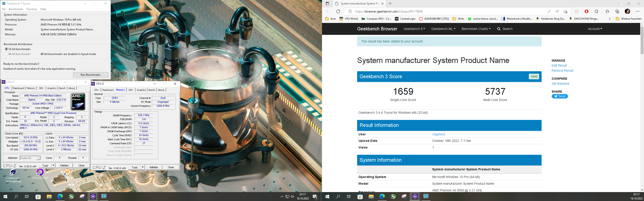The image size is (644, 201).
Task: Open the Account dropdown menu
Action: [595, 29]
